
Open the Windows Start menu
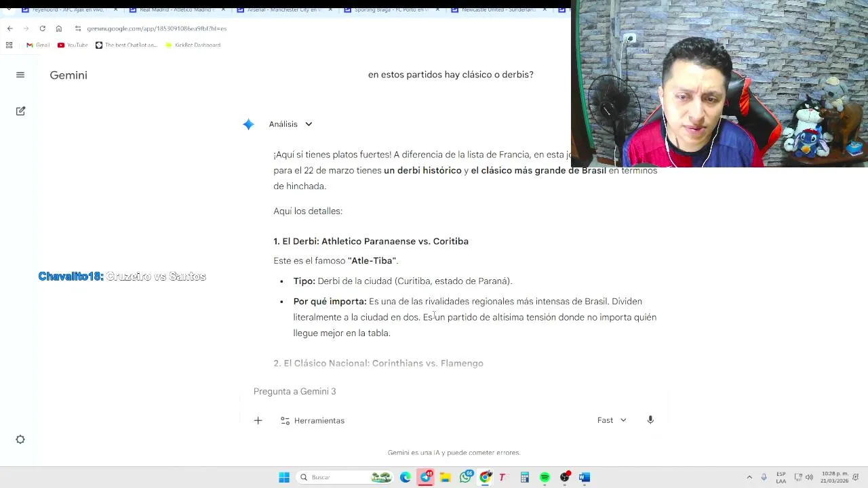point(284,477)
